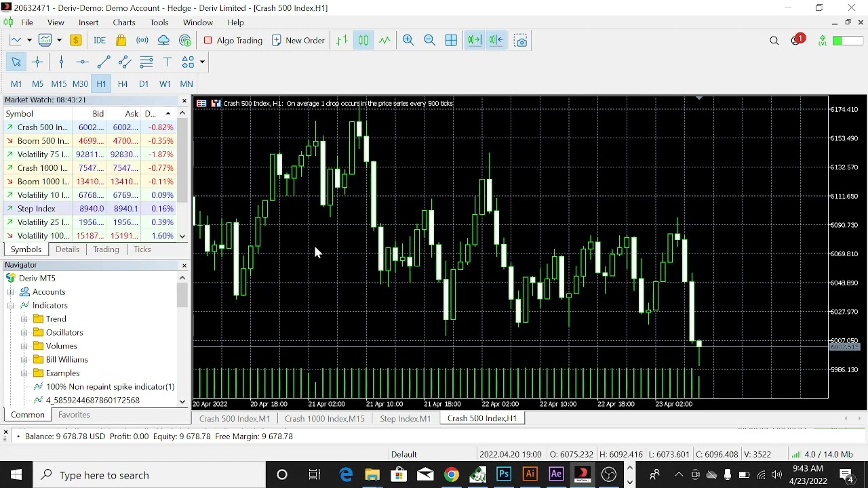
Task: Open the notifications icon with red badge
Action: tap(798, 41)
